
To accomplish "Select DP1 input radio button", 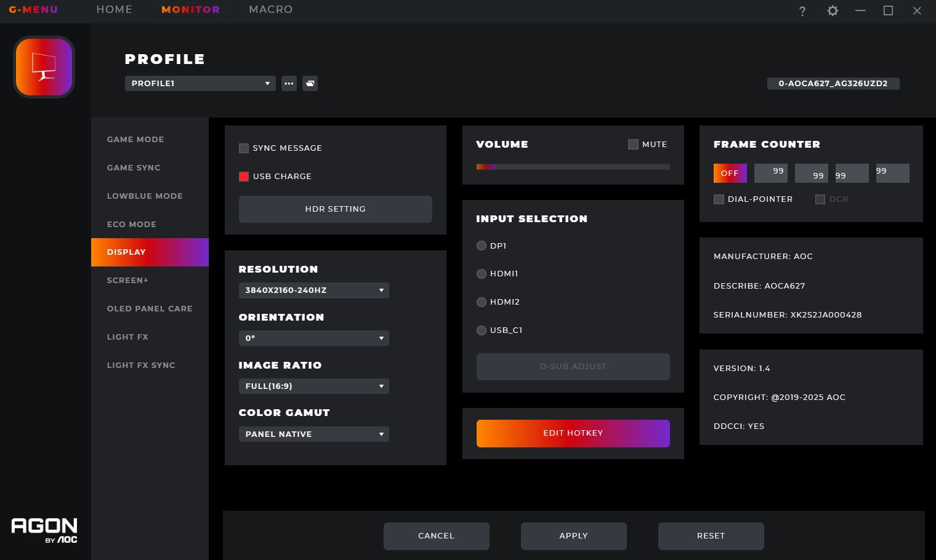I will coord(482,246).
